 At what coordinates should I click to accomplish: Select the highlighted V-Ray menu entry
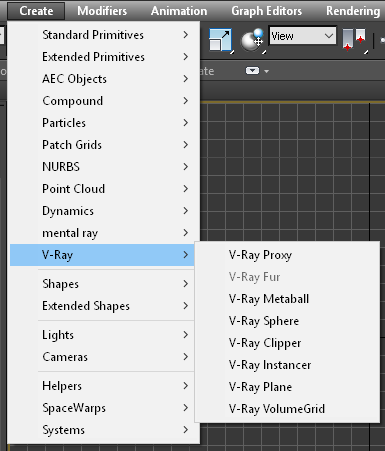(x=102, y=255)
